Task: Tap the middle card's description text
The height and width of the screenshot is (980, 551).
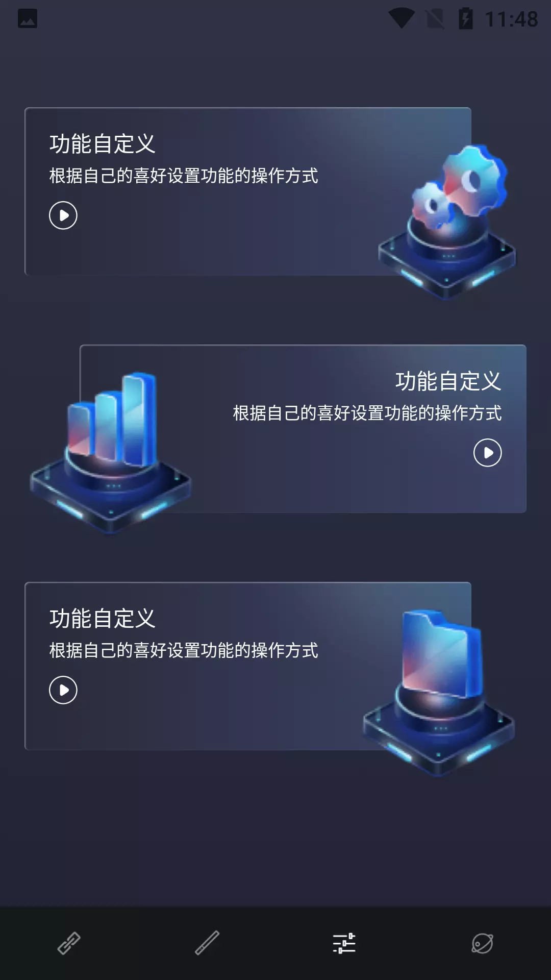Action: click(367, 413)
